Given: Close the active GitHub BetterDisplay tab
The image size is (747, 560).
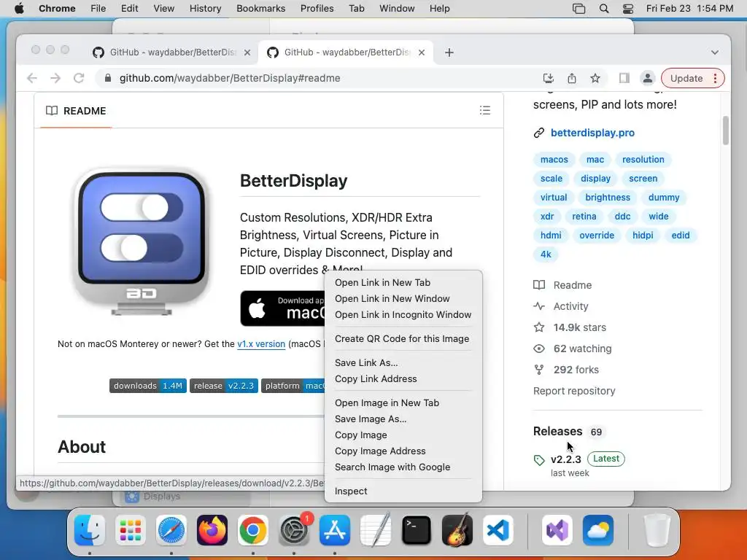Looking at the screenshot, I should coord(422,52).
